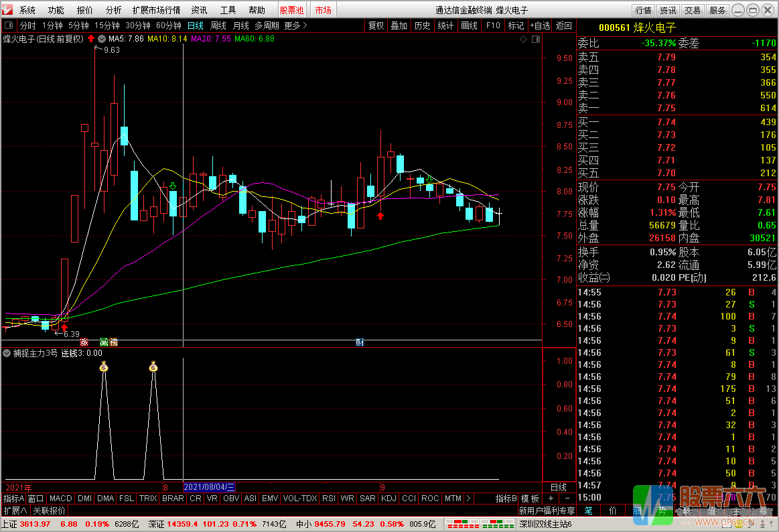Select the VOL-TDX indicator tab
The image size is (779, 532).
click(x=300, y=498)
